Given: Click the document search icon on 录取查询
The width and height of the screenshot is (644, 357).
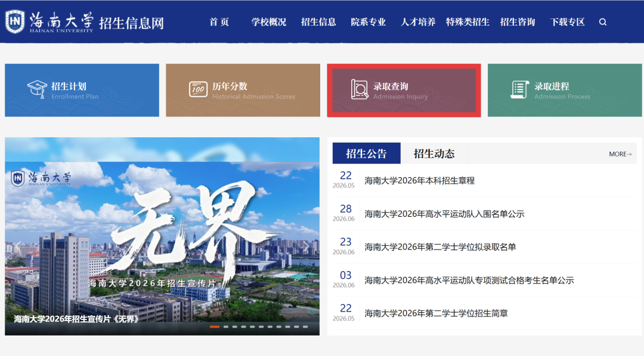Looking at the screenshot, I should click(360, 90).
